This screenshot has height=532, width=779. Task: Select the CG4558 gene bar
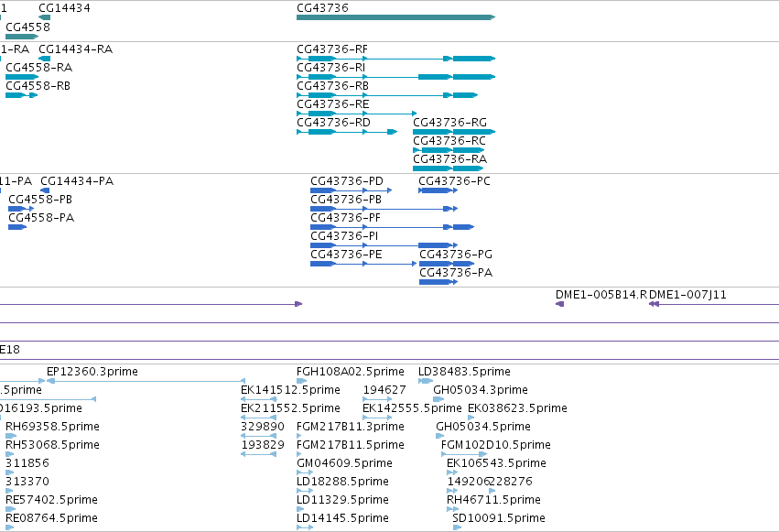[x=22, y=37]
